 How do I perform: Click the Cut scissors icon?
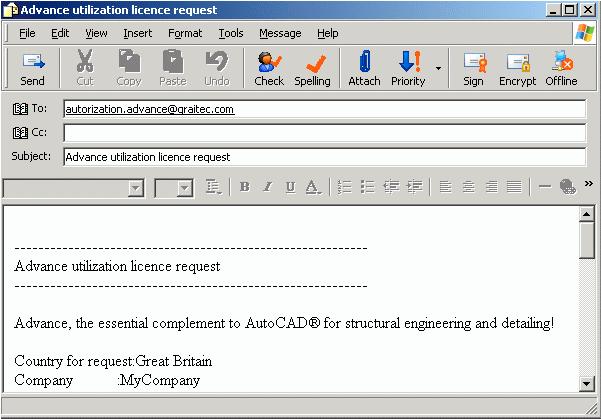click(85, 68)
